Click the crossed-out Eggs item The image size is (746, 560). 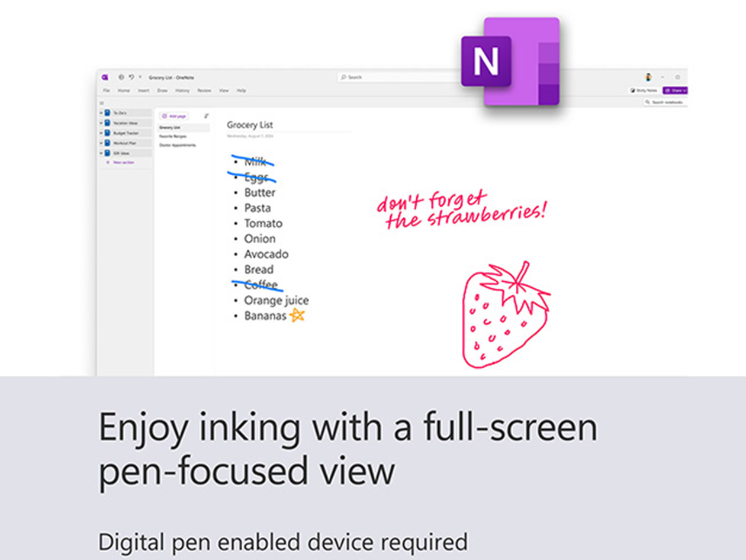256,177
